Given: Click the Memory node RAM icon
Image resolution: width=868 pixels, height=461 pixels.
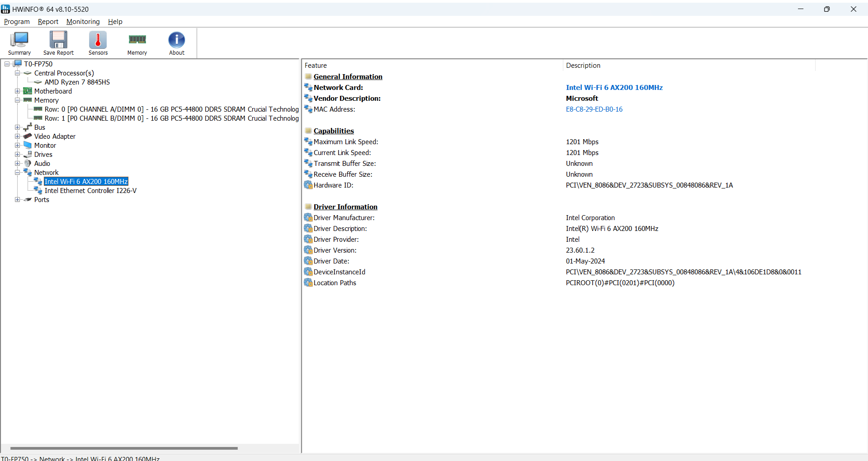Looking at the screenshot, I should tap(28, 100).
